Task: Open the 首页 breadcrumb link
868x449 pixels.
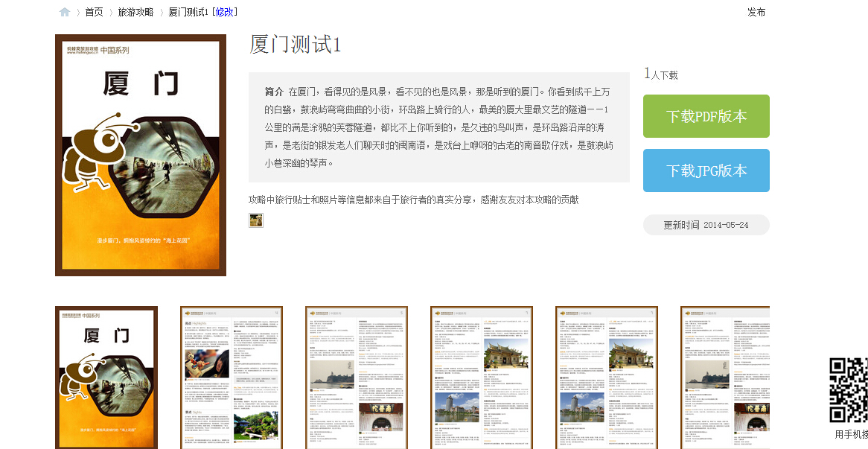Action: (x=94, y=12)
